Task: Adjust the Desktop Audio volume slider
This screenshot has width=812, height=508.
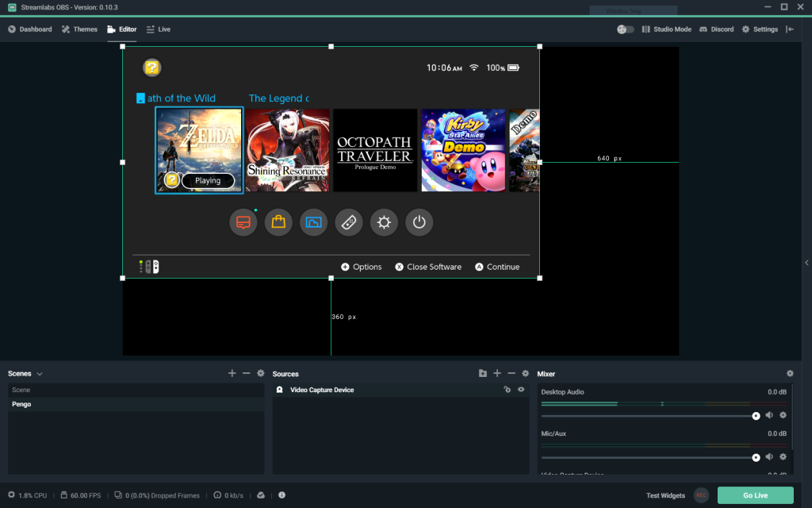Action: [650, 416]
